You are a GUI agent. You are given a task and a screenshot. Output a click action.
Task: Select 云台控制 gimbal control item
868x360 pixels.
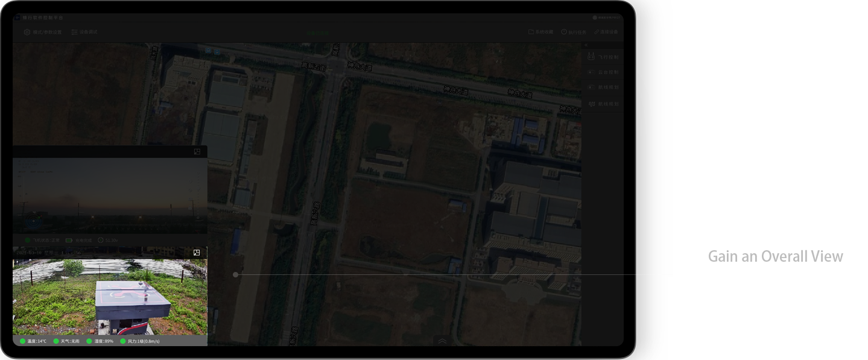(x=603, y=72)
